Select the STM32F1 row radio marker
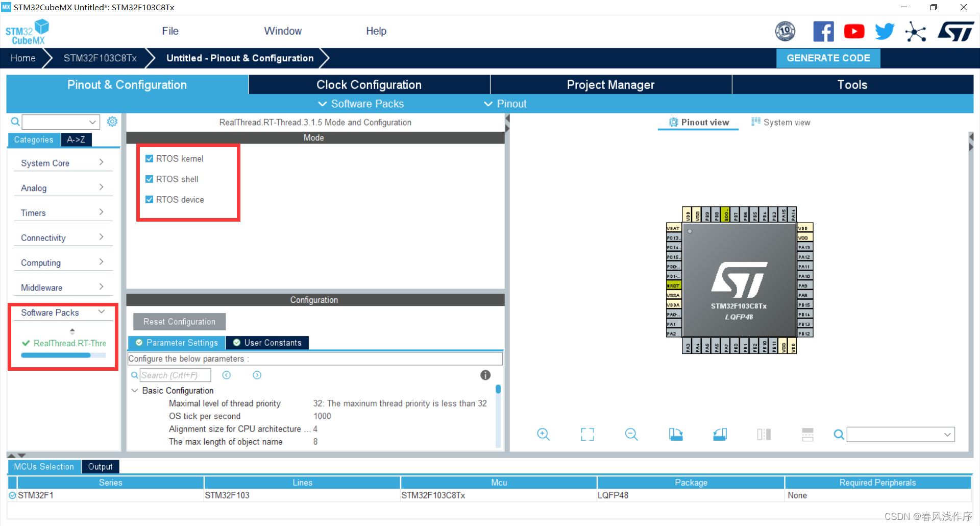The image size is (980, 526). pyautogui.click(x=12, y=495)
